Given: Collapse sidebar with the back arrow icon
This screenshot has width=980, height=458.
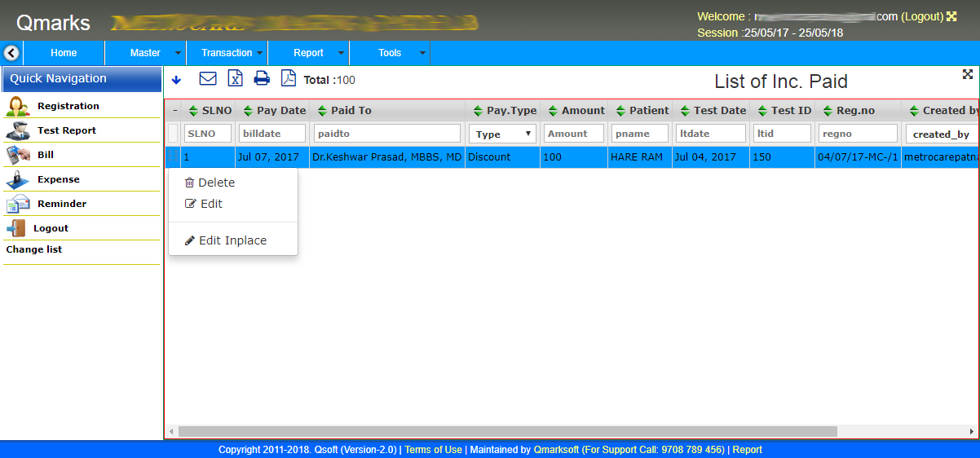Looking at the screenshot, I should 11,53.
